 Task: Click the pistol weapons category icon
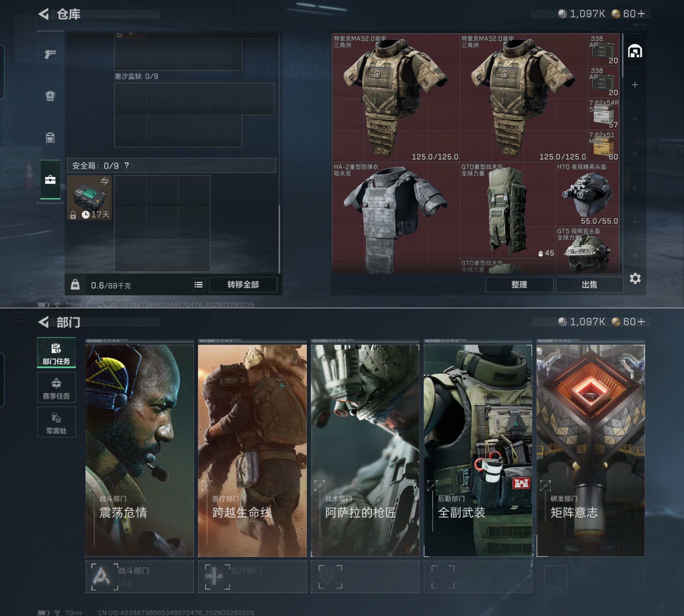[x=50, y=54]
